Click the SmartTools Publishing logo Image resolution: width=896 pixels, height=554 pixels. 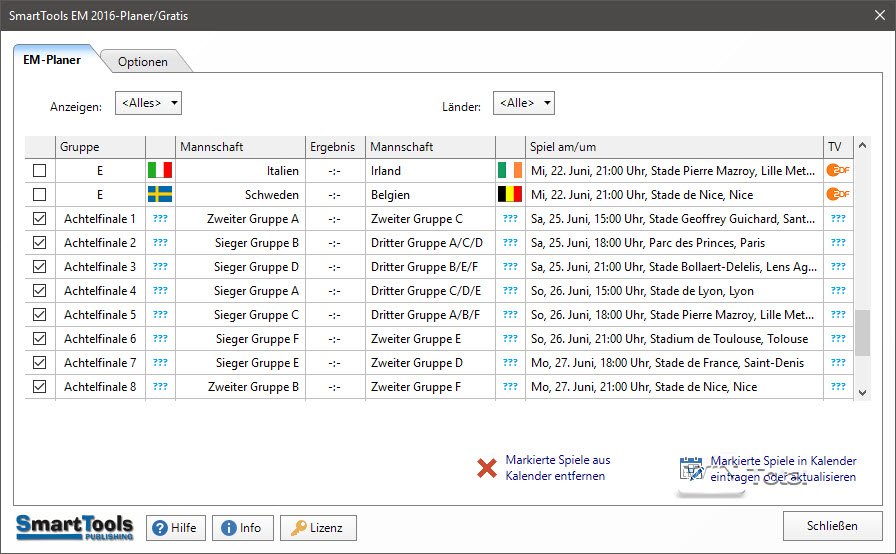74,527
